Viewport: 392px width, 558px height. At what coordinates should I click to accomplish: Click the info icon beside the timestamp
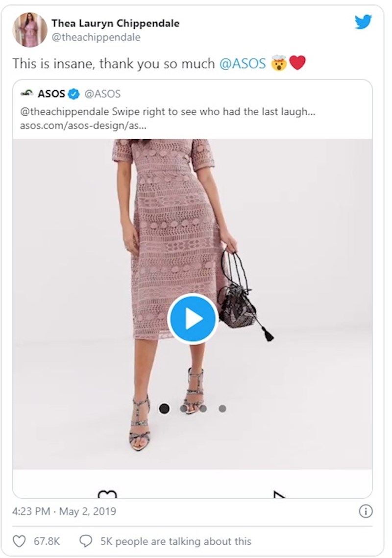click(366, 511)
